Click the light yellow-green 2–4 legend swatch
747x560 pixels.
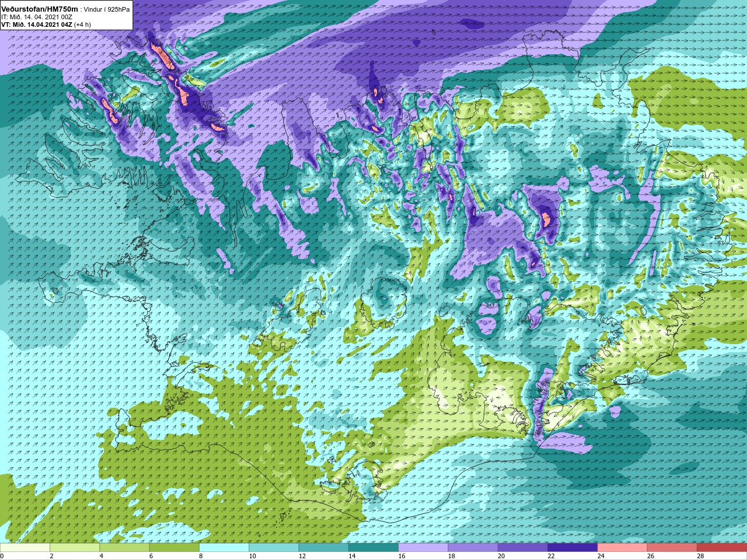75,548
